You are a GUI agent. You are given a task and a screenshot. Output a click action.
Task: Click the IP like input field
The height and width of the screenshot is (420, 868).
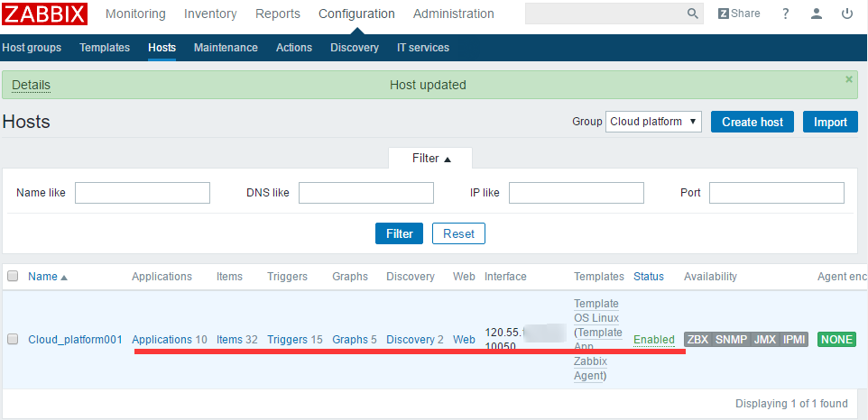click(577, 193)
